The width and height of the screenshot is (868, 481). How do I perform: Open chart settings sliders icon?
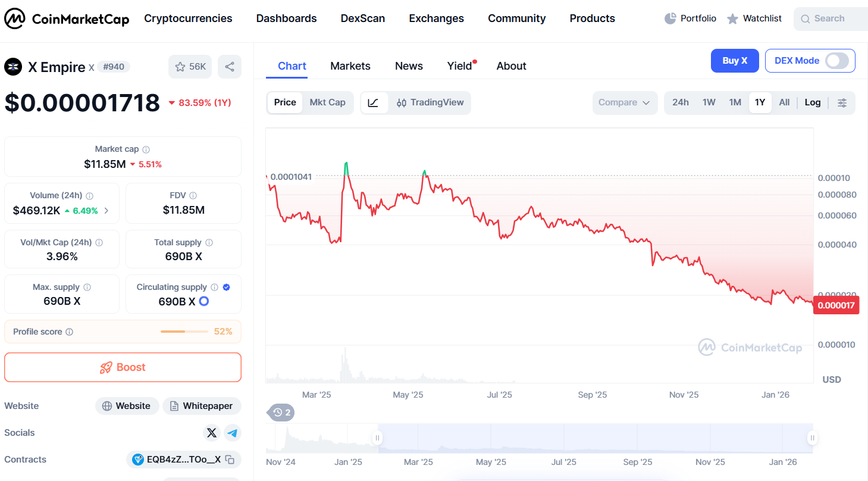tap(842, 102)
